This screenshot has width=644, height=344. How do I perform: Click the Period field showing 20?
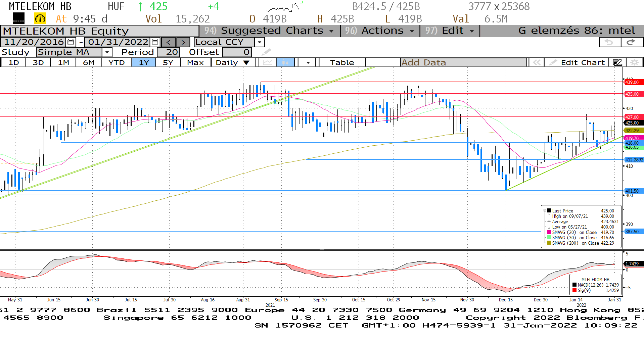(x=169, y=52)
